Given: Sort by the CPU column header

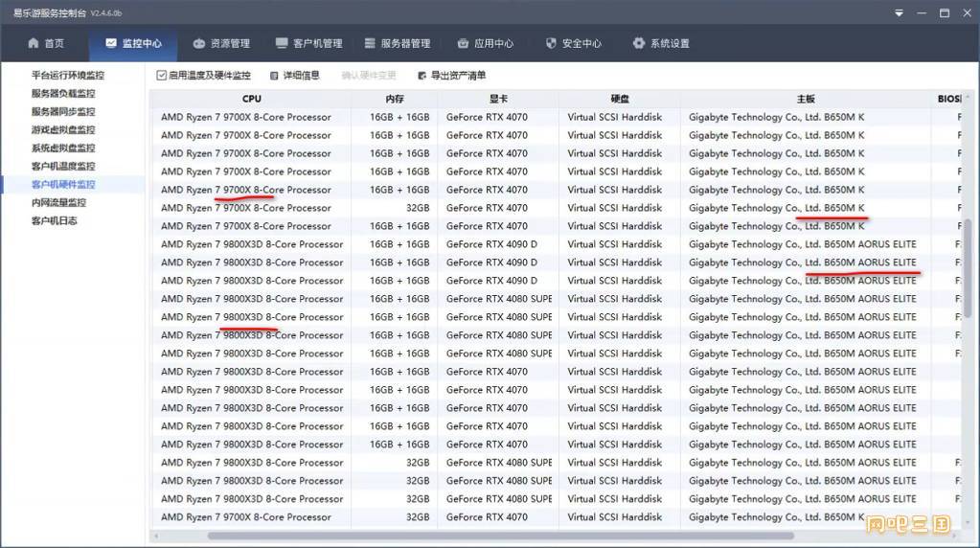Looking at the screenshot, I should pos(251,99).
